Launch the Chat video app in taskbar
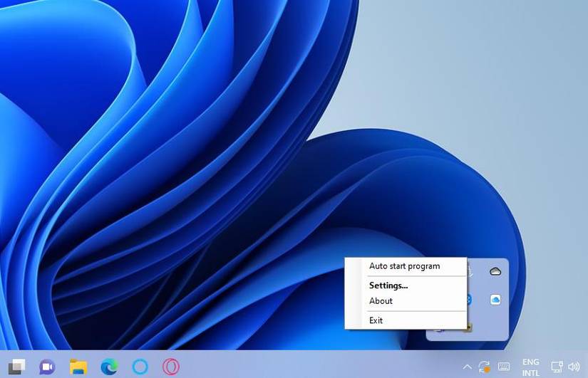The width and height of the screenshot is (588, 378). tap(47, 367)
